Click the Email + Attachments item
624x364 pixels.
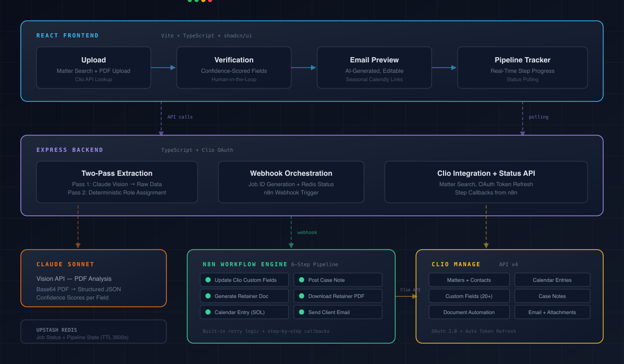coord(552,313)
